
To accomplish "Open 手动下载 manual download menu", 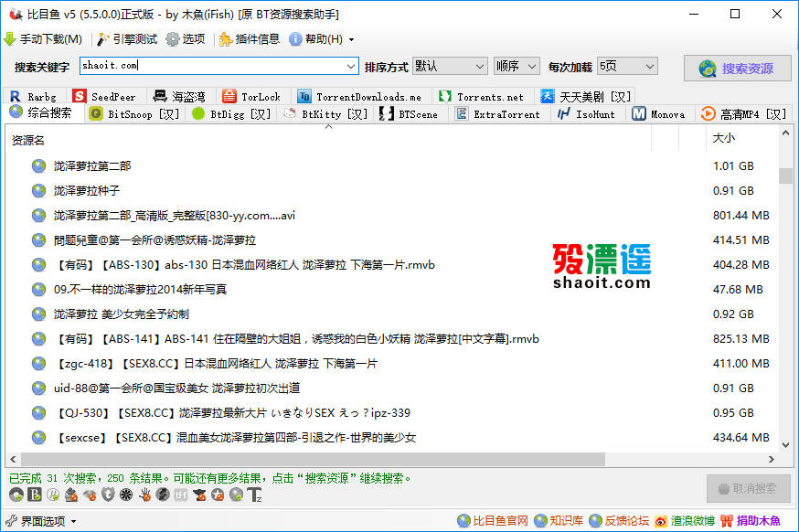I will (x=43, y=39).
